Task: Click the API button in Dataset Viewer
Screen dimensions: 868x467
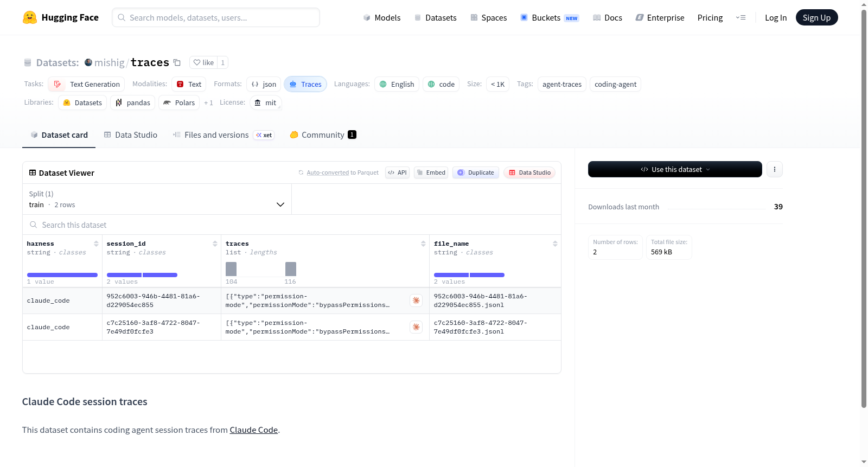Action: 397,172
